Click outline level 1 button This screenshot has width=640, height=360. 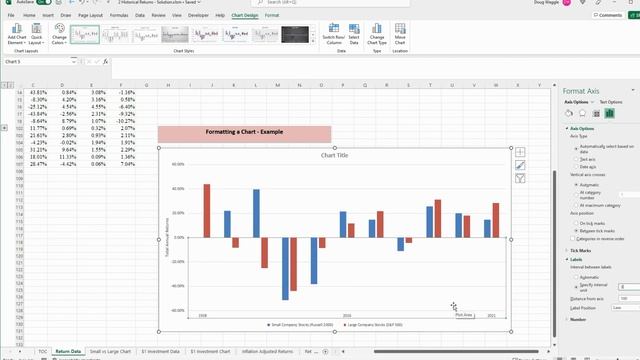coord(4,85)
